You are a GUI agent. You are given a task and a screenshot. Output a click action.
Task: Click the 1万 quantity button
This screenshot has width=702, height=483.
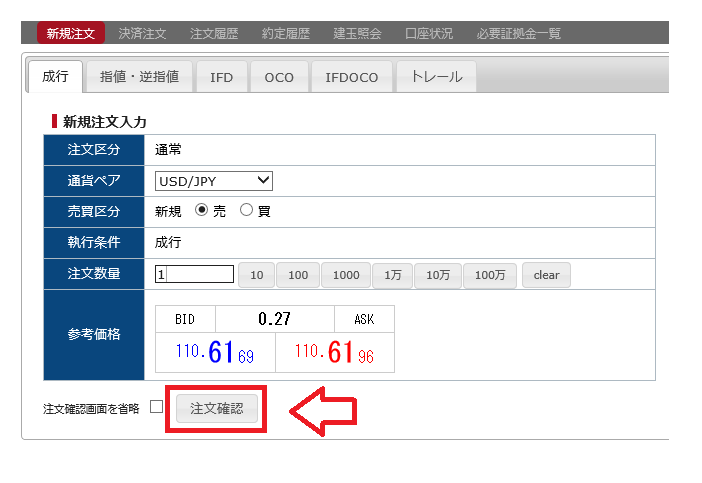(x=392, y=275)
